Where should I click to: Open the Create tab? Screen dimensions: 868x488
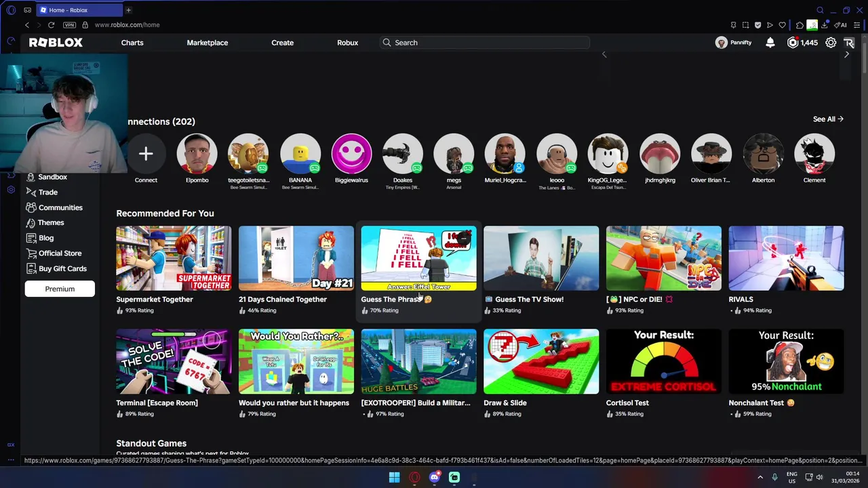point(283,43)
